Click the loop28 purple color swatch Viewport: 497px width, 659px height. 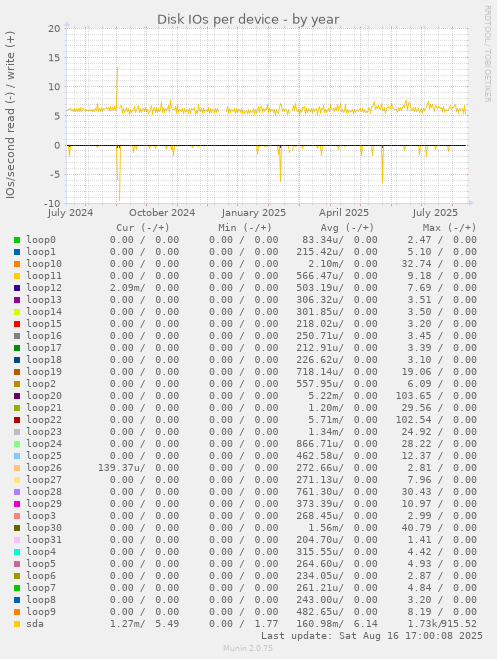17,492
